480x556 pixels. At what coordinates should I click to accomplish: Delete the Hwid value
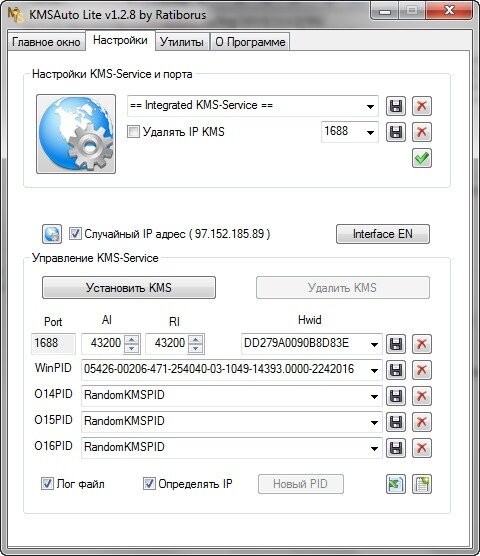point(422,344)
